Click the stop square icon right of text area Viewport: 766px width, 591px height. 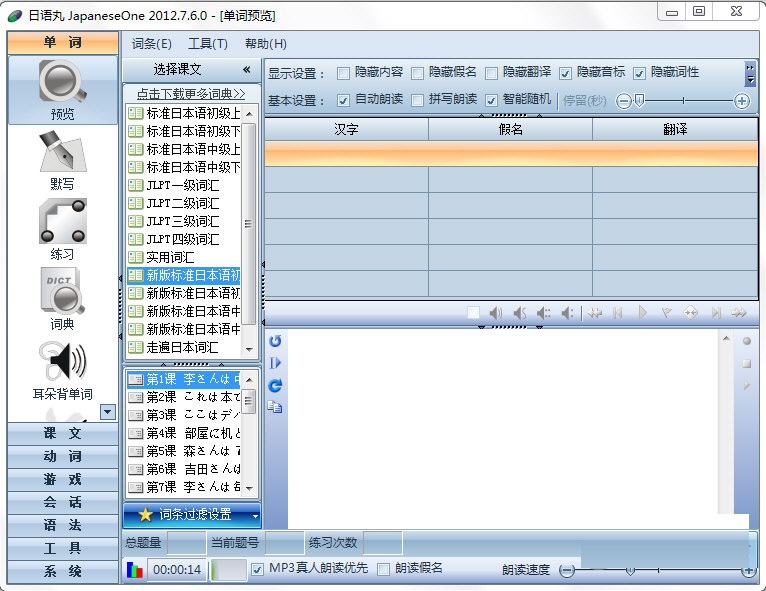(746, 363)
